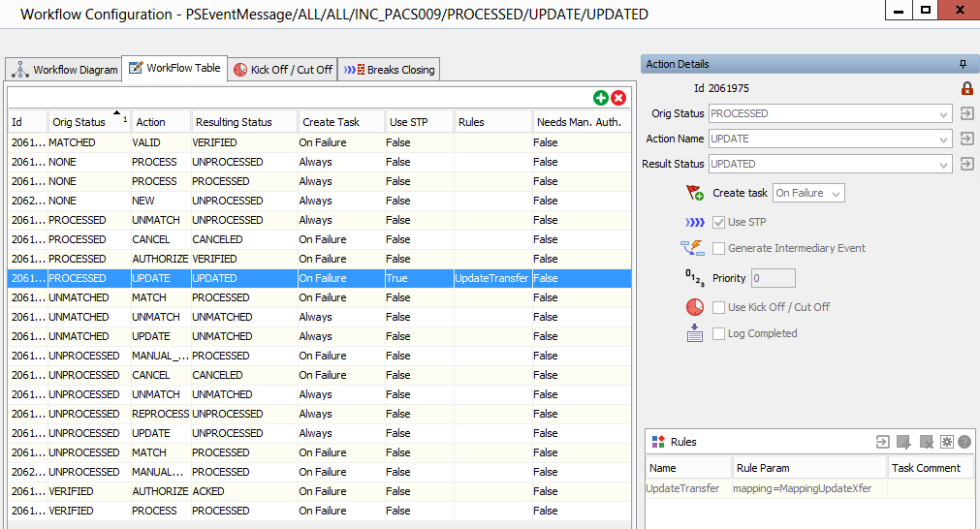Select the UNPROCESSED REPROCESS row

(319, 414)
